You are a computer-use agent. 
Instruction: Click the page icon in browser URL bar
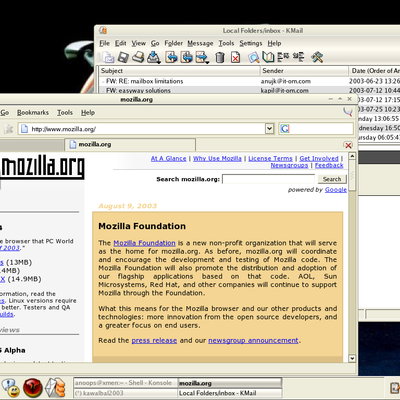[24, 129]
